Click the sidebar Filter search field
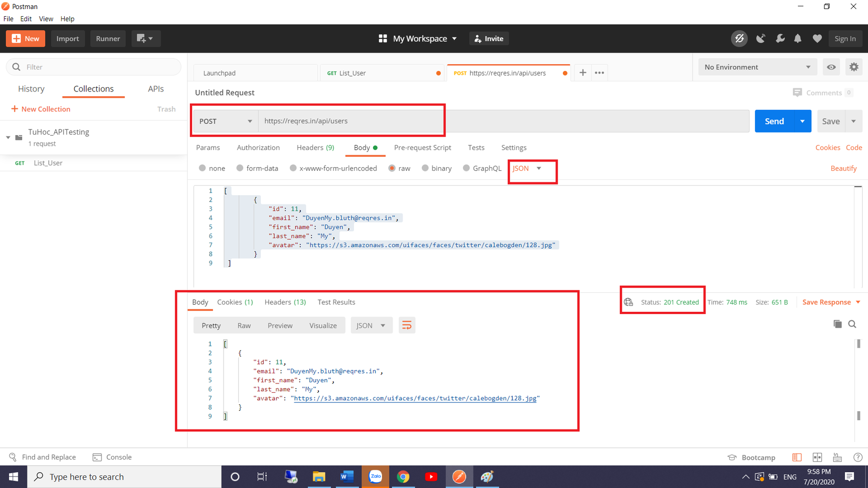868x488 pixels. coord(94,67)
